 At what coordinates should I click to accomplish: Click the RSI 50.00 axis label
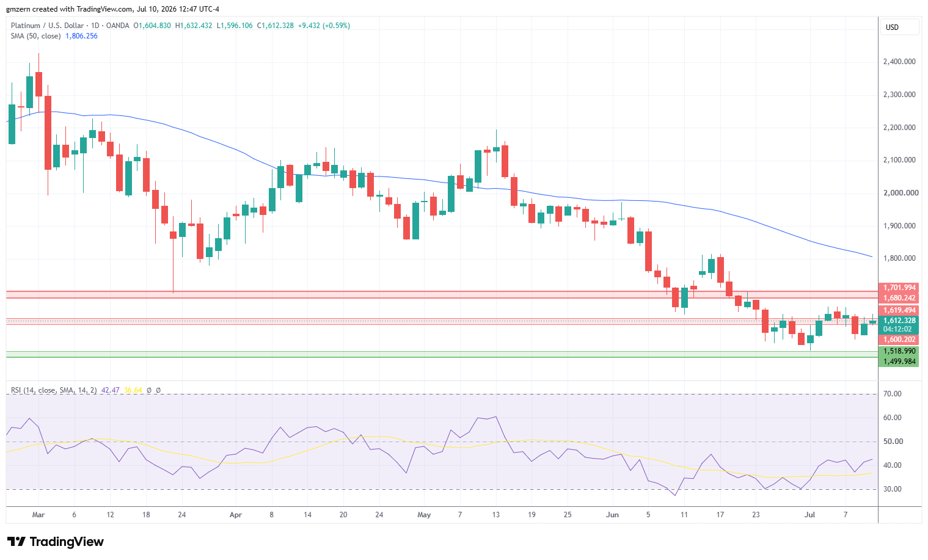point(893,442)
